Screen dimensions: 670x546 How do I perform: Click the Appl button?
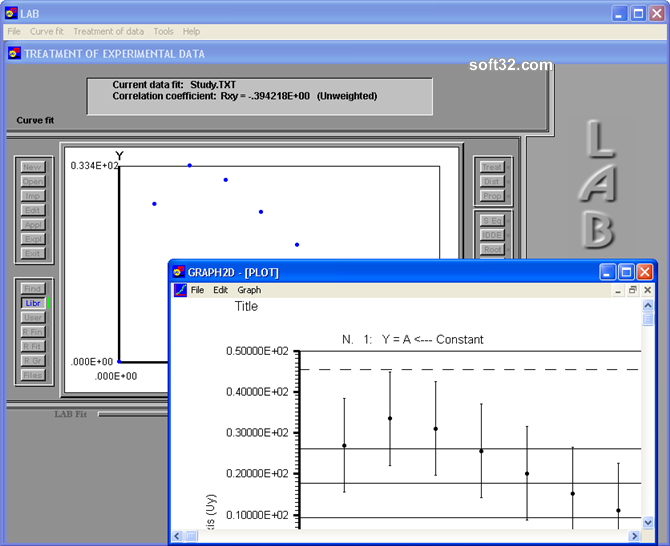coord(32,225)
